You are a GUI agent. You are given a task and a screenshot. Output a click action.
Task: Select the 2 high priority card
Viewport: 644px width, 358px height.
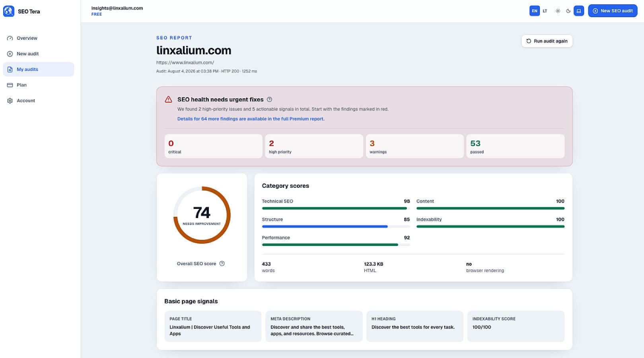pyautogui.click(x=314, y=146)
